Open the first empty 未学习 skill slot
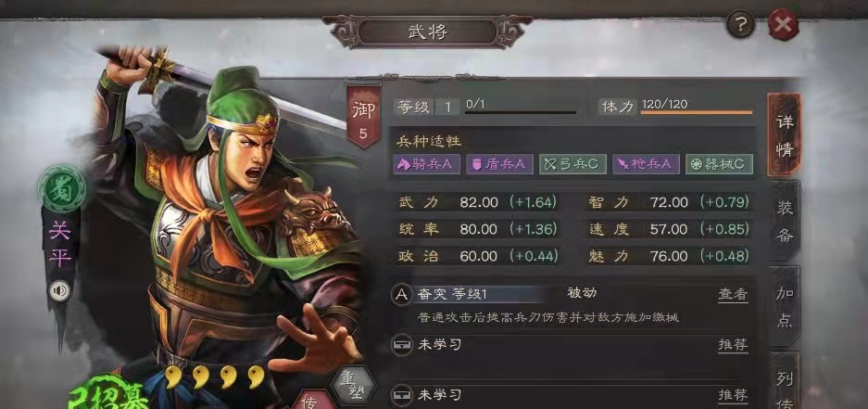The image size is (868, 409). [x=571, y=345]
